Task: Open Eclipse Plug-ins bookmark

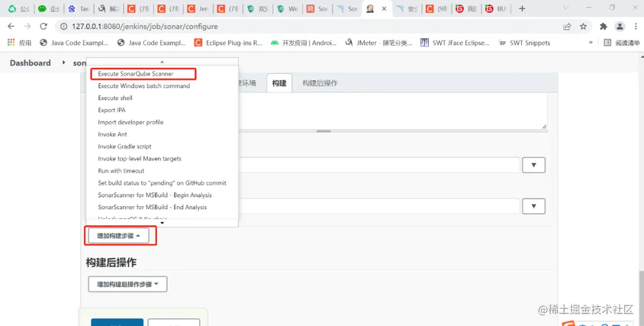Action: 229,43
